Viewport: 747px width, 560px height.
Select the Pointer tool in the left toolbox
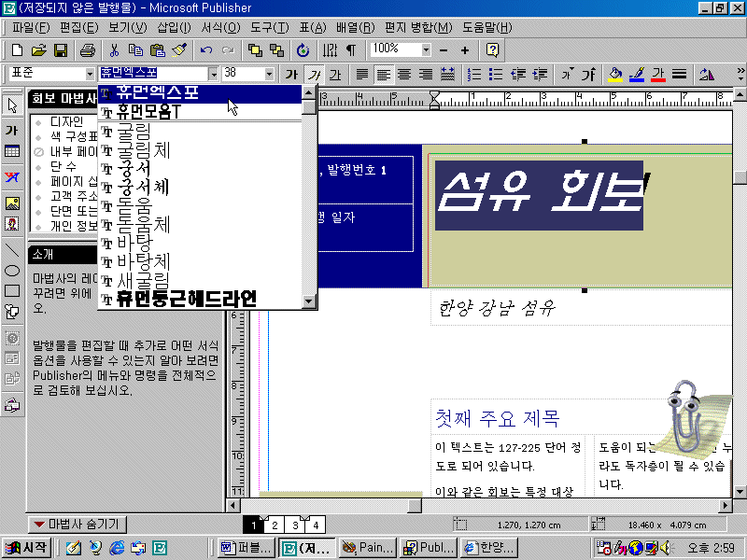click(x=12, y=105)
